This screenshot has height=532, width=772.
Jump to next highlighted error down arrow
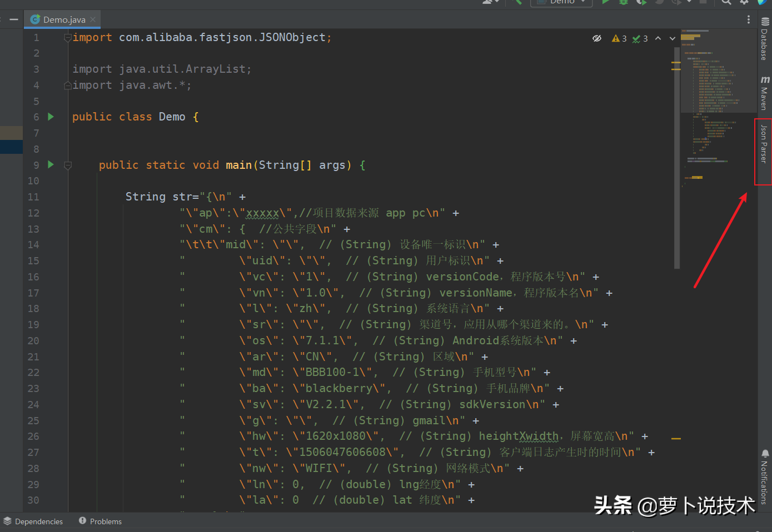673,38
